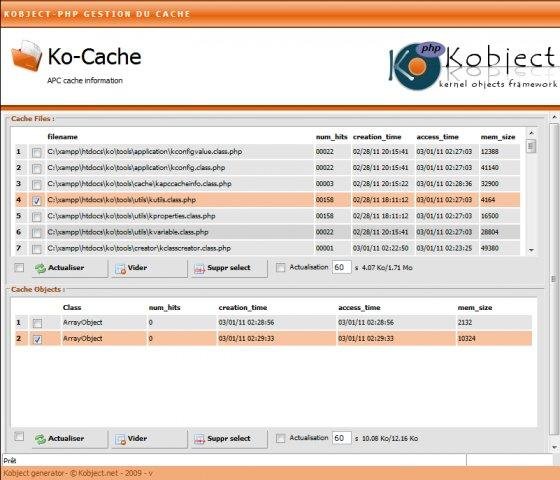Enable Actualisation checkbox in Cache Objects panel
560x480 pixels.
pyautogui.click(x=281, y=438)
